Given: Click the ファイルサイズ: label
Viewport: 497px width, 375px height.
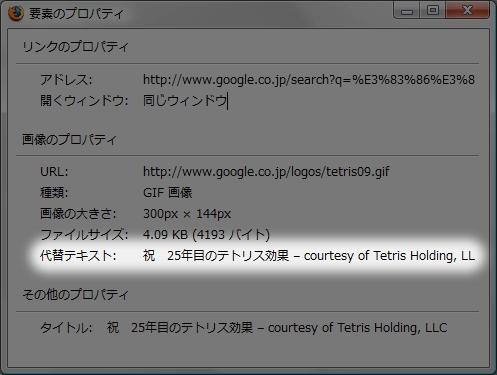Looking at the screenshot, I should [84, 235].
